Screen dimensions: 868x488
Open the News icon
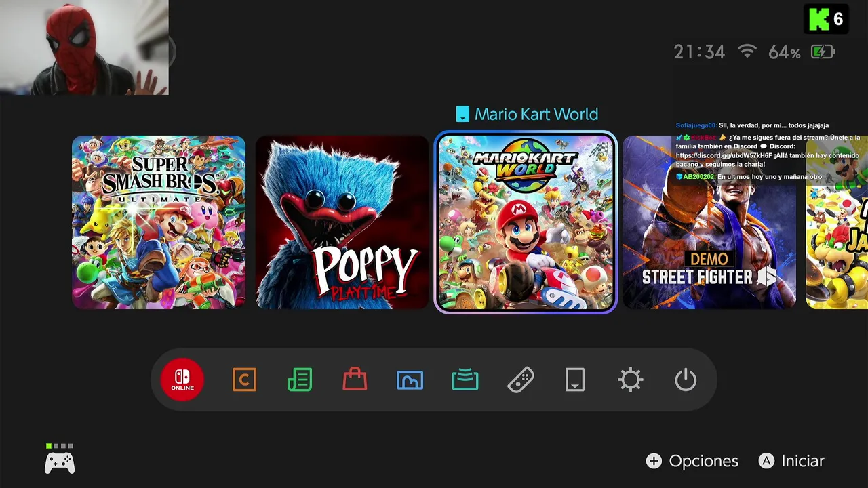click(300, 380)
